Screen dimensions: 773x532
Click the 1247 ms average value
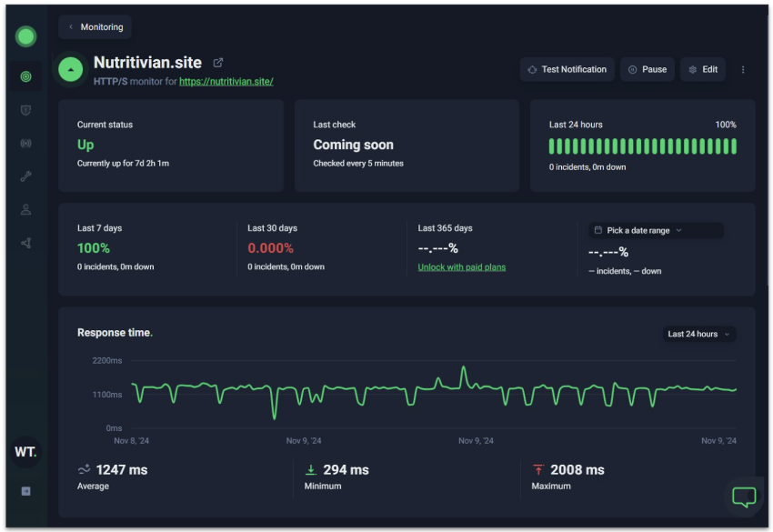pos(122,470)
